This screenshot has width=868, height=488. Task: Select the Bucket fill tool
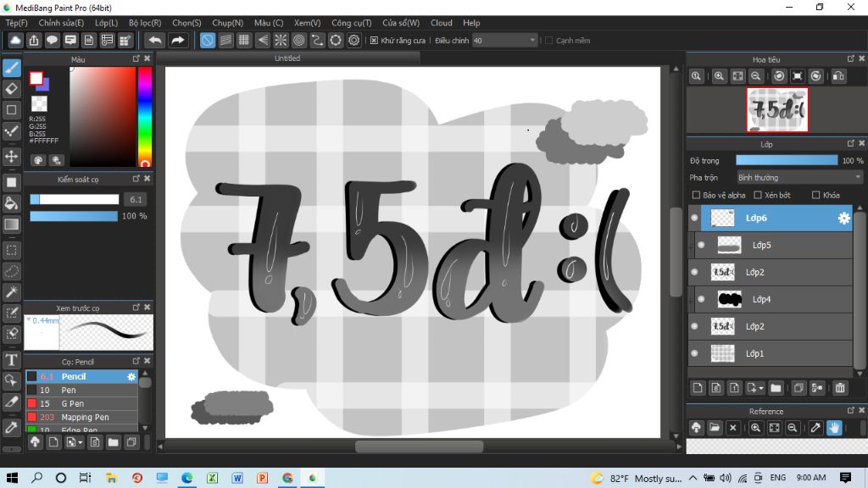(12, 203)
